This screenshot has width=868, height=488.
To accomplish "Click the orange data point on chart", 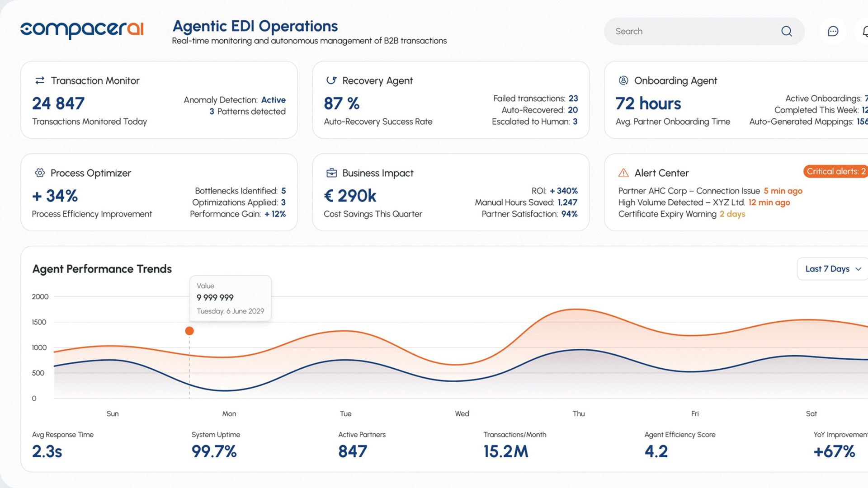I will pos(189,331).
